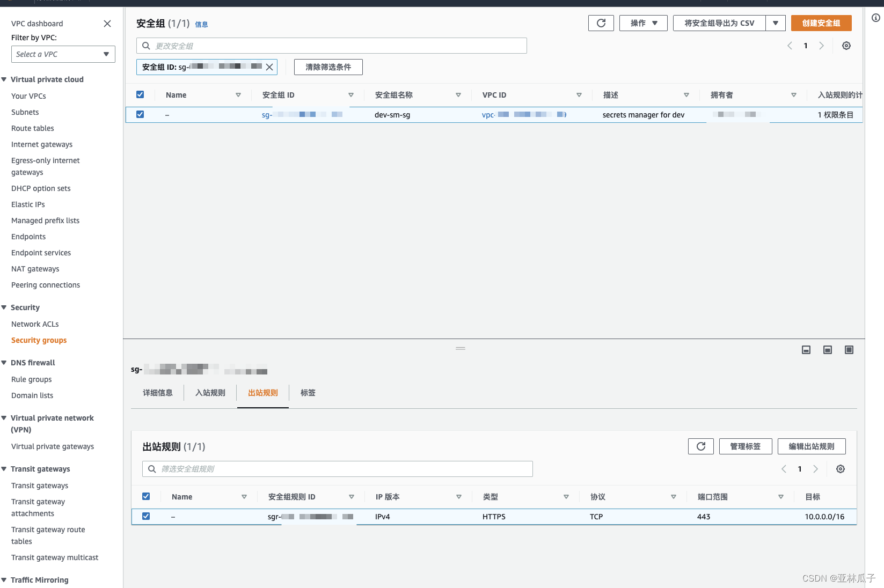Collapse the Transit gateways section

[x=4, y=469]
